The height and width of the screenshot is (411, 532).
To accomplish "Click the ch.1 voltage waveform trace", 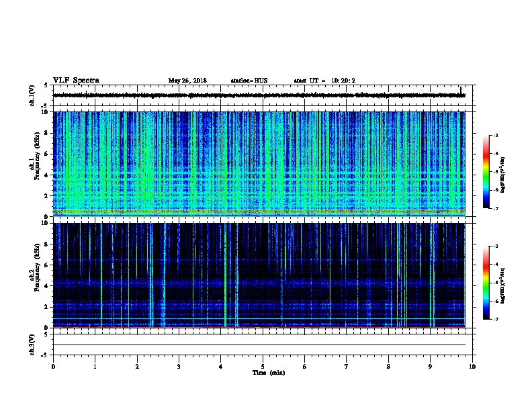I will [259, 95].
